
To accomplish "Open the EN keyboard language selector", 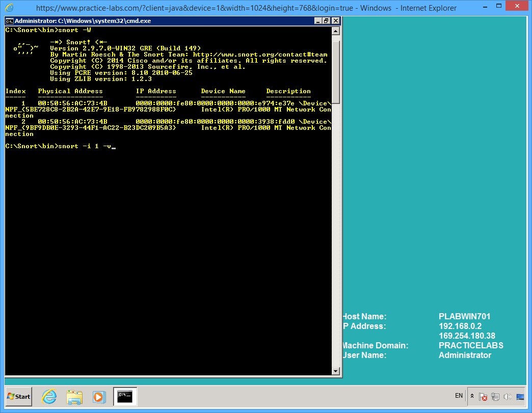I will [458, 396].
